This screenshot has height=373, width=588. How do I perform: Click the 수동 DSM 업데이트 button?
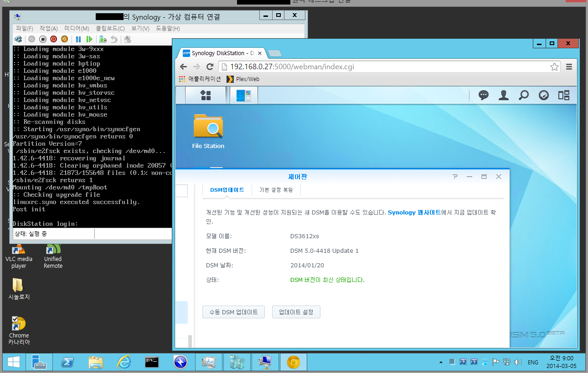point(233,312)
